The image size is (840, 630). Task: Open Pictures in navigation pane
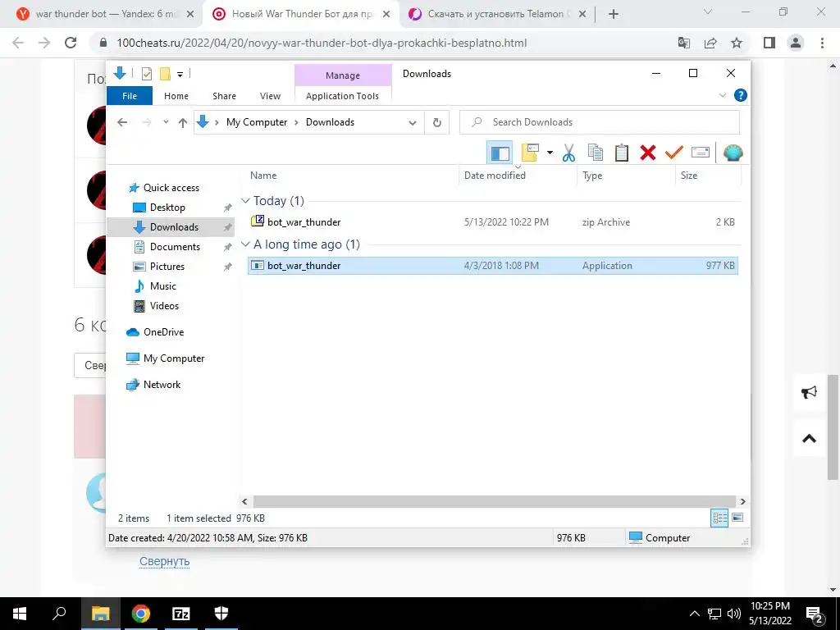coord(167,267)
